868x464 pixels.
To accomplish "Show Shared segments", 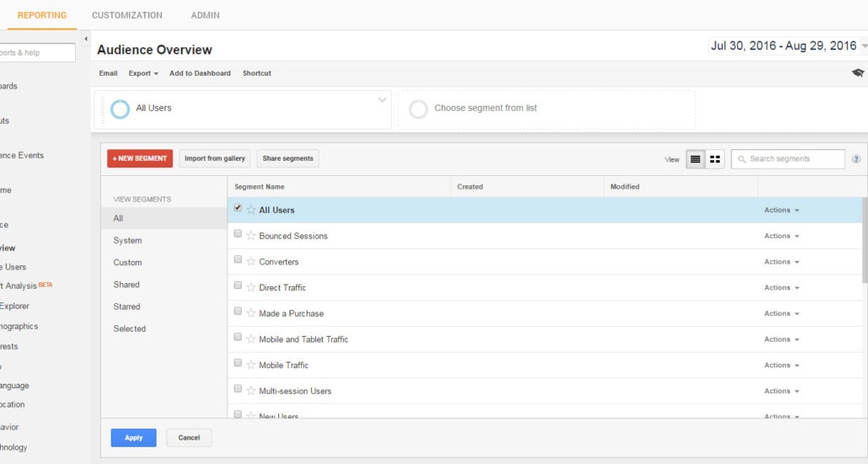I will pyautogui.click(x=164, y=285).
